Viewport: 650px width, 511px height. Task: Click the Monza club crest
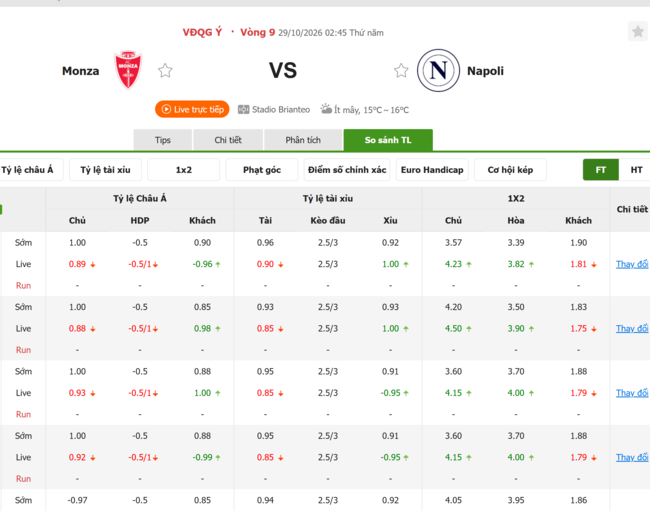click(128, 70)
